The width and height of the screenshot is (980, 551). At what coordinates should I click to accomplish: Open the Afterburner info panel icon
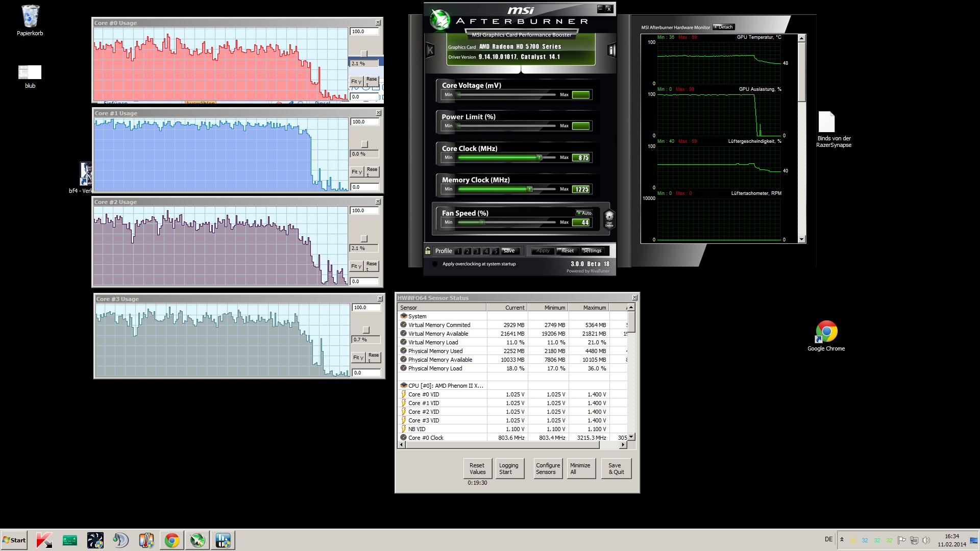click(611, 50)
